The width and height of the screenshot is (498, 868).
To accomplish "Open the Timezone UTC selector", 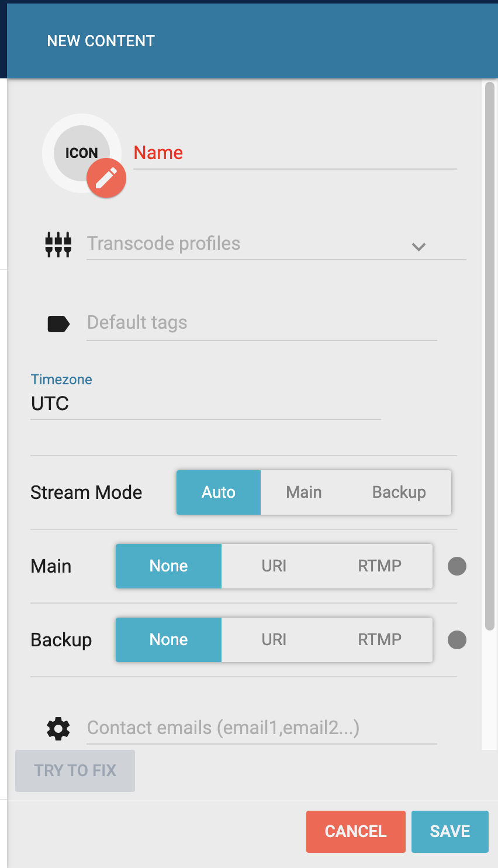I will (206, 404).
